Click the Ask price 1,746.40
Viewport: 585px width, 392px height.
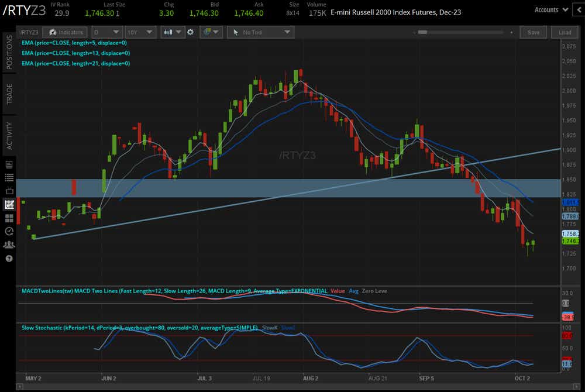click(x=249, y=13)
